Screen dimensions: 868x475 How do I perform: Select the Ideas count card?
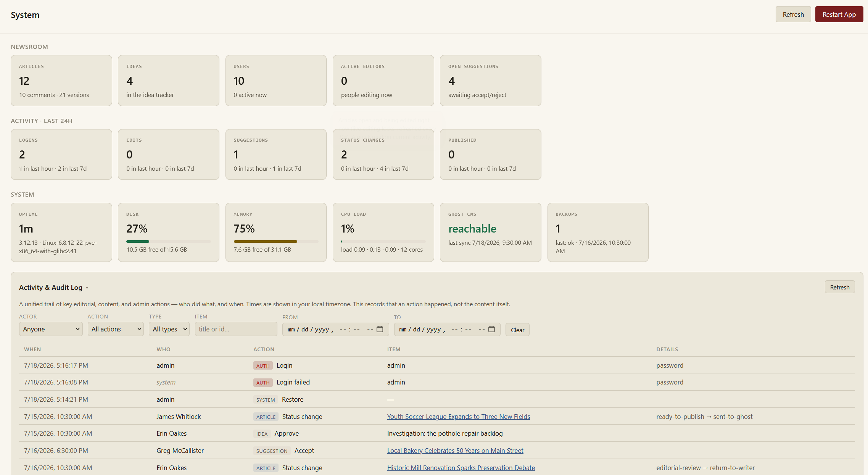point(169,81)
